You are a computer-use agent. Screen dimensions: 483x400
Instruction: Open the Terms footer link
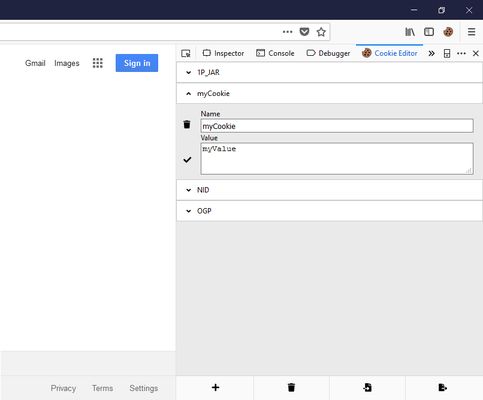point(102,388)
